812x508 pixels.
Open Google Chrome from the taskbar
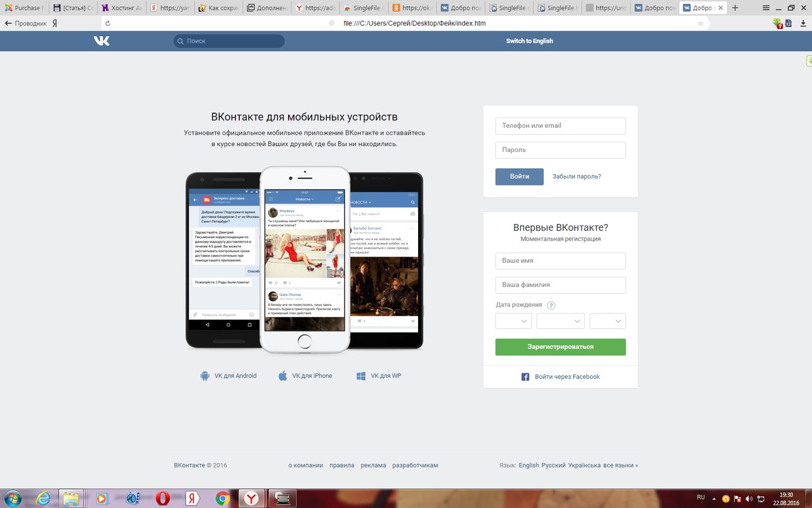pyautogui.click(x=222, y=498)
